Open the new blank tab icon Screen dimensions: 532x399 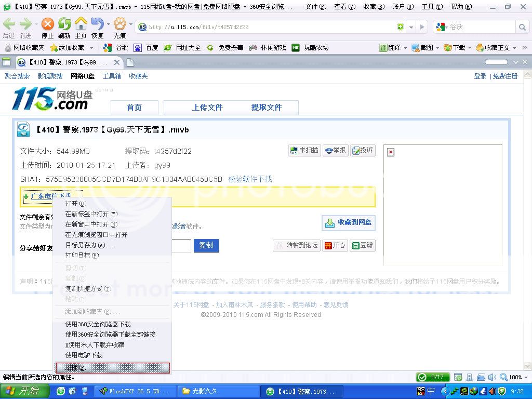point(130,62)
